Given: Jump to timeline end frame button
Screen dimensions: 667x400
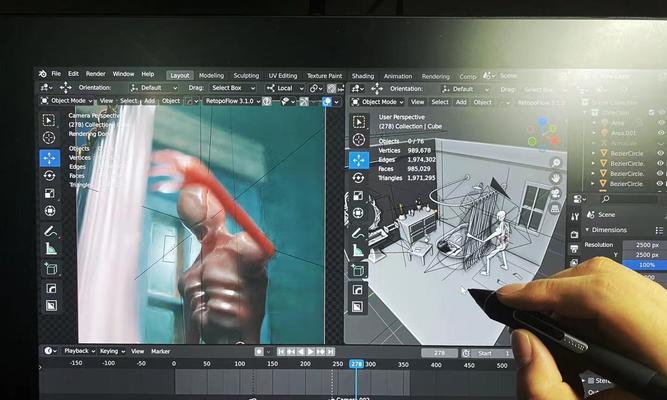Looking at the screenshot, I should pyautogui.click(x=331, y=351).
